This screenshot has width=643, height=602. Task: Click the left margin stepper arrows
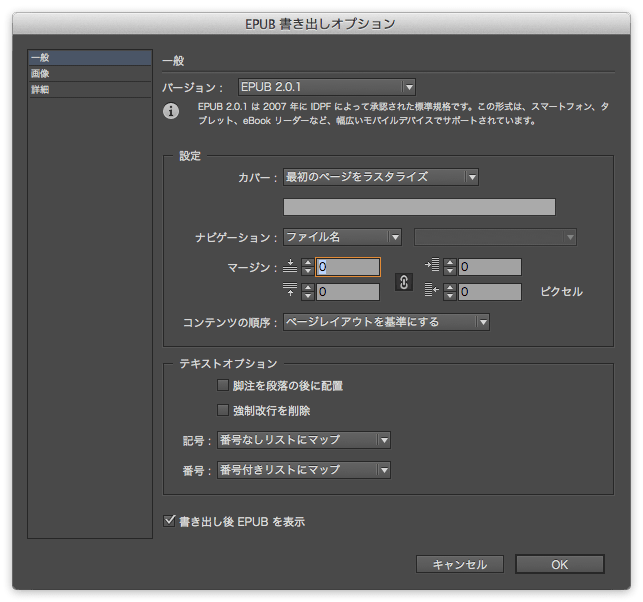(x=450, y=267)
